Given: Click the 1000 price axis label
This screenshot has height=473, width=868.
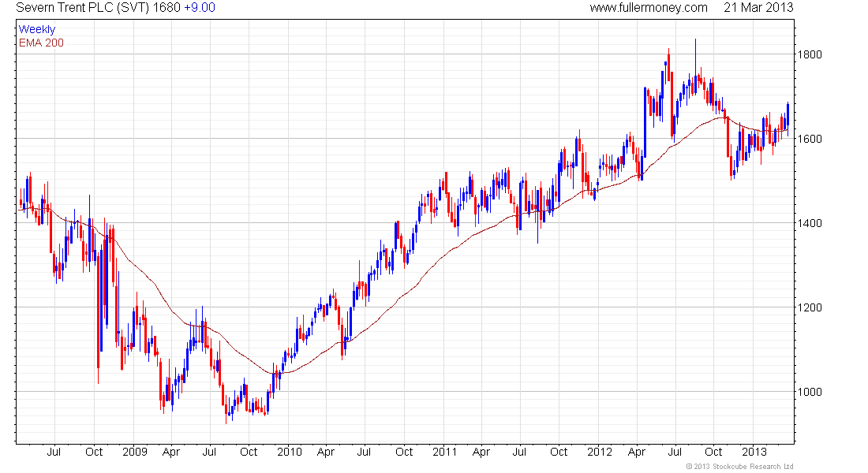Looking at the screenshot, I should 810,393.
